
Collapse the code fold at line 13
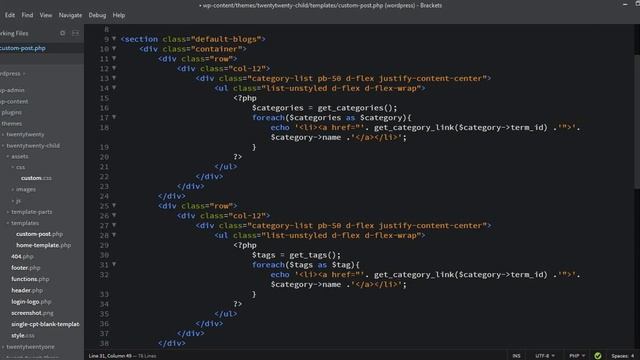click(x=114, y=78)
